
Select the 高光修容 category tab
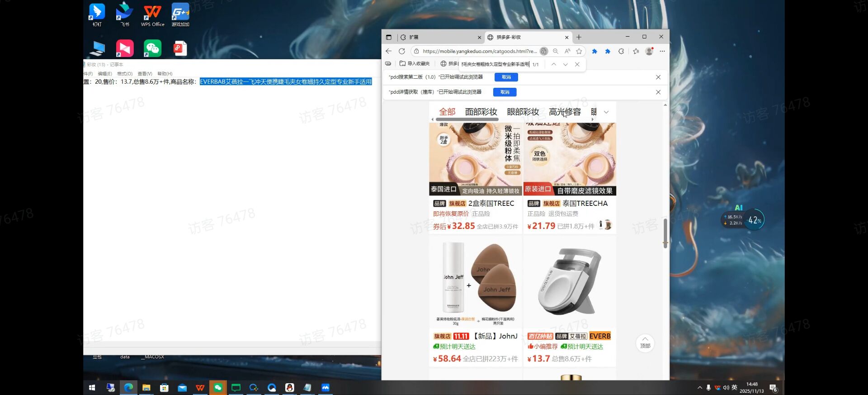[565, 112]
